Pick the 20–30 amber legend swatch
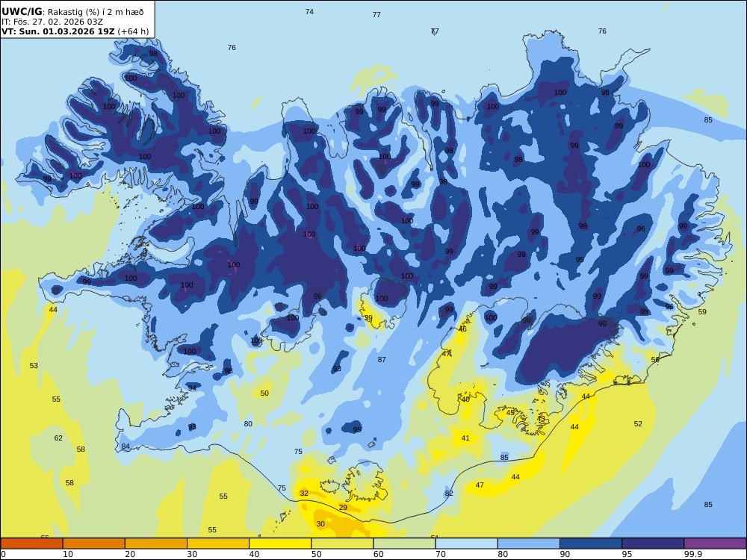 pos(156,544)
